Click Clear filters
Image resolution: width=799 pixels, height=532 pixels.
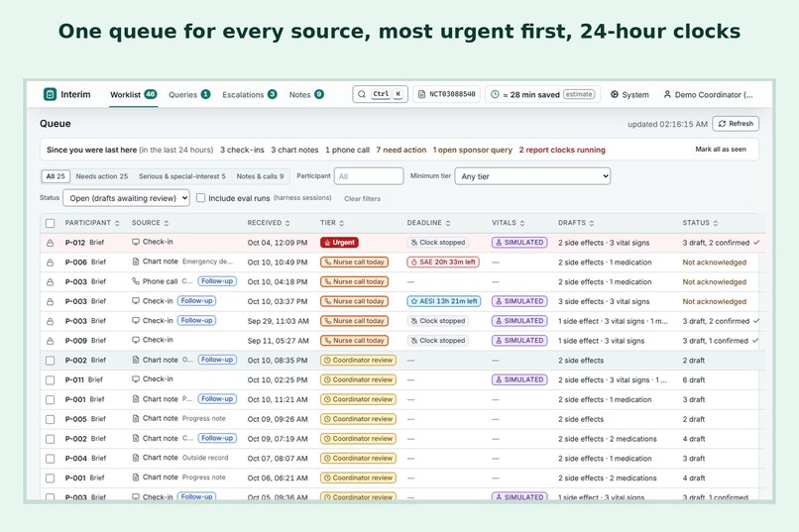362,198
